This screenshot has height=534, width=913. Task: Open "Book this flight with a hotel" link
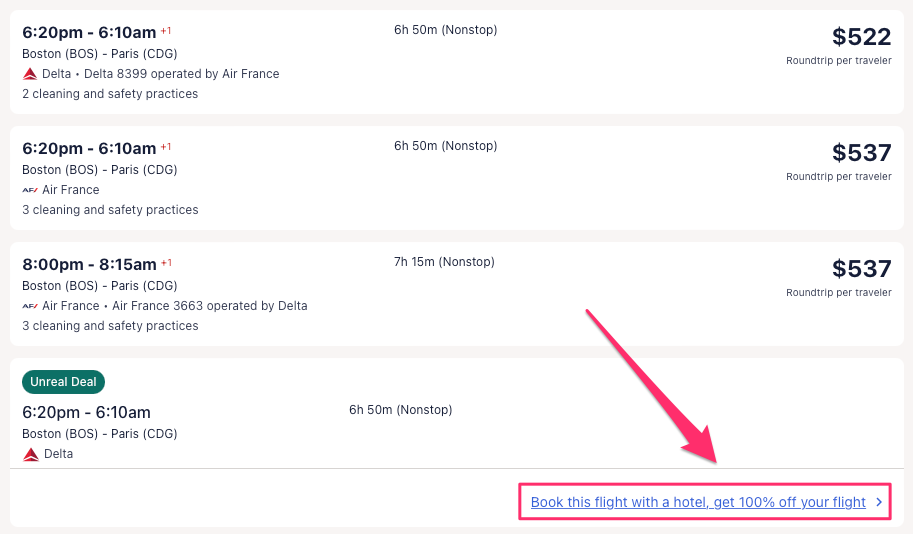(x=698, y=502)
